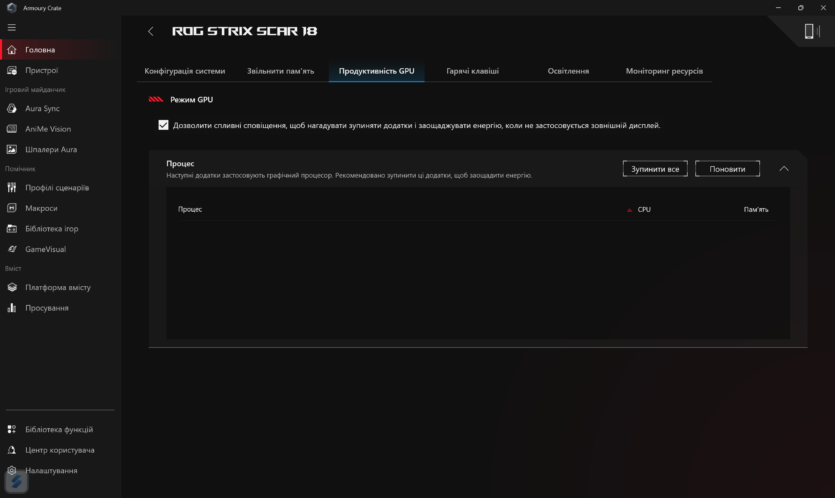Image resolution: width=835 pixels, height=498 pixels.
Task: Uncheck the popup notifications checkbox
Action: (163, 125)
